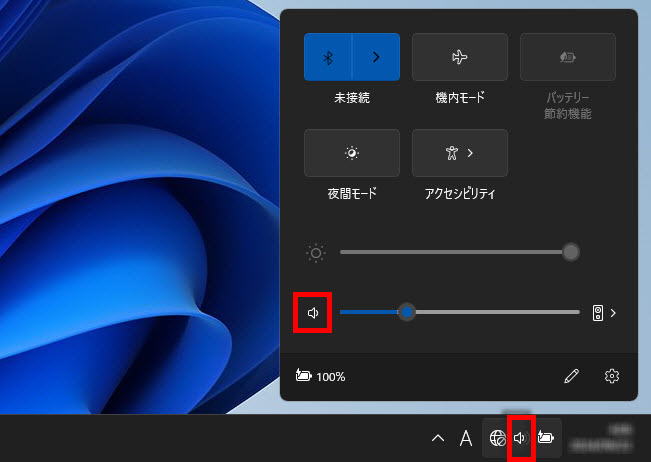The image size is (651, 462).
Task: Edit quick settings with pencil icon
Action: pyautogui.click(x=571, y=376)
